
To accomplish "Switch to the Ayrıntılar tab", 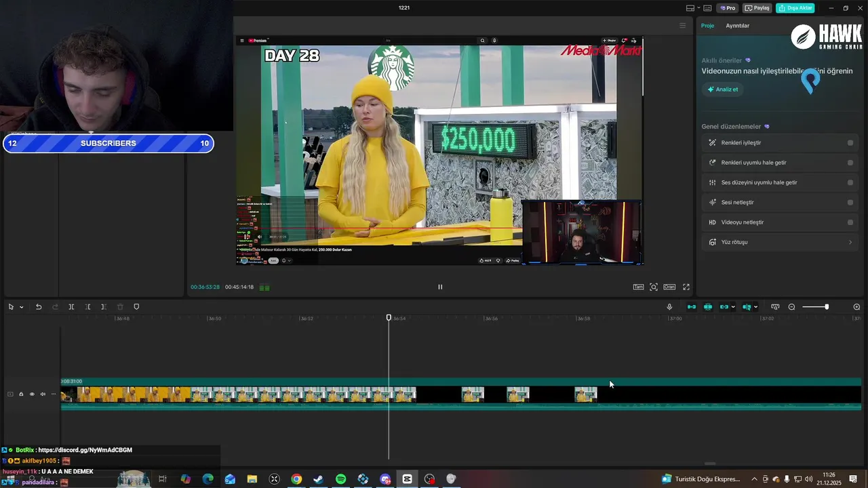I will pyautogui.click(x=738, y=26).
